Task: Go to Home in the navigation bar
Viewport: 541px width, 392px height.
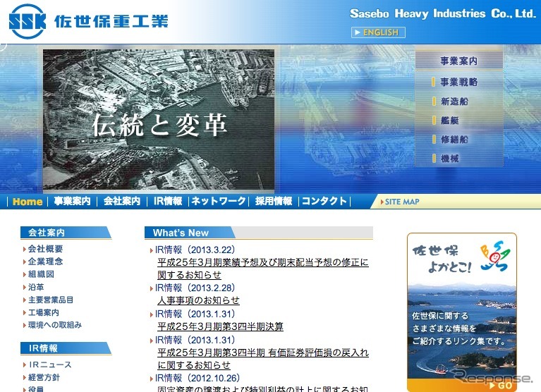Action: [x=28, y=202]
